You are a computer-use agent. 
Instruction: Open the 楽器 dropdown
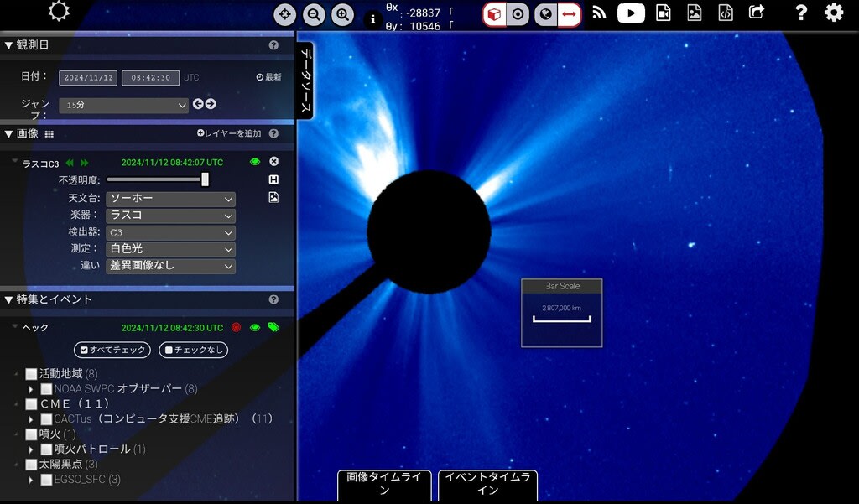coord(170,216)
